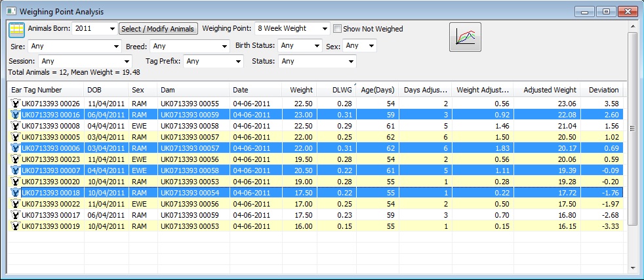Close the Weighing Point Analysis window

point(627,12)
